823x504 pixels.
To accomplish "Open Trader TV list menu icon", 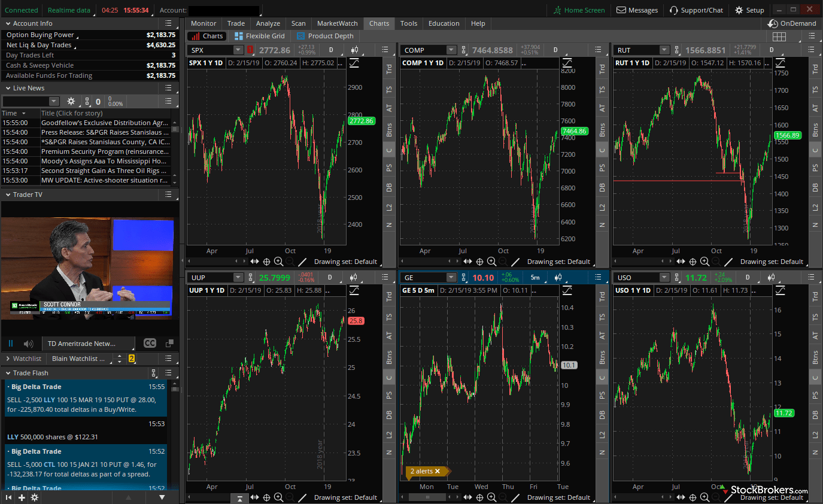I will pos(168,195).
